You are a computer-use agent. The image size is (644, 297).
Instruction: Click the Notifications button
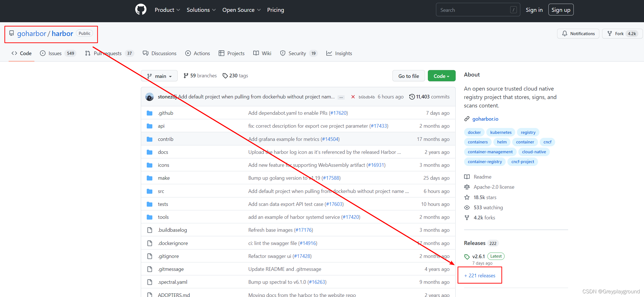tap(578, 33)
